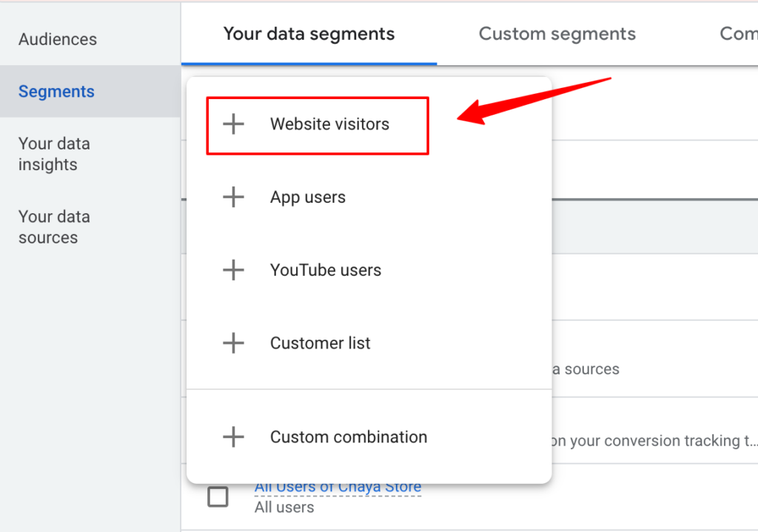
Task: Create an App users segment
Action: point(308,197)
